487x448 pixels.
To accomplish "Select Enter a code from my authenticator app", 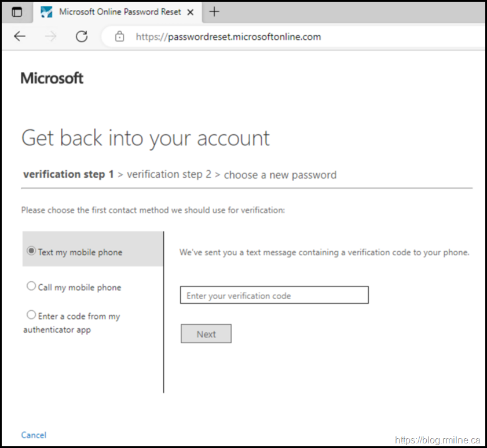I will (31, 315).
